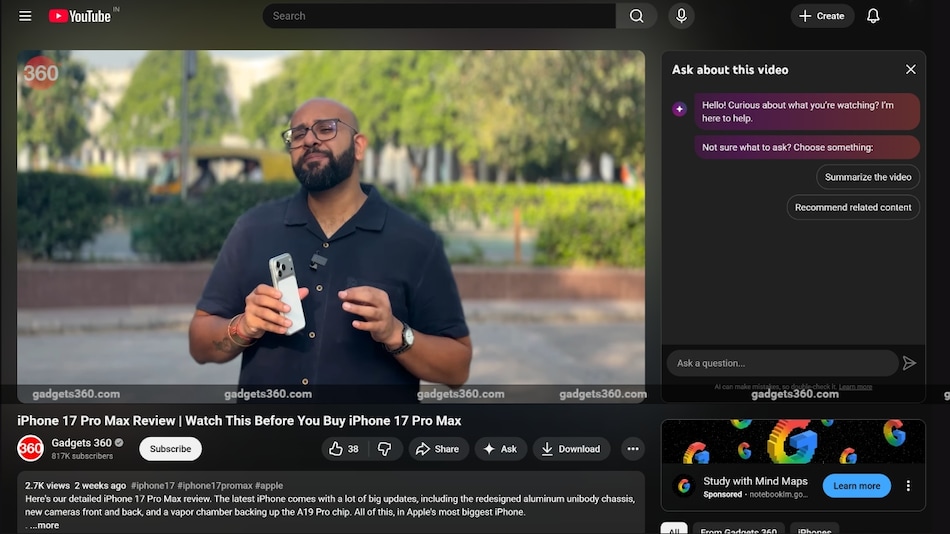Subscribe to Gadgets 360

pos(170,449)
